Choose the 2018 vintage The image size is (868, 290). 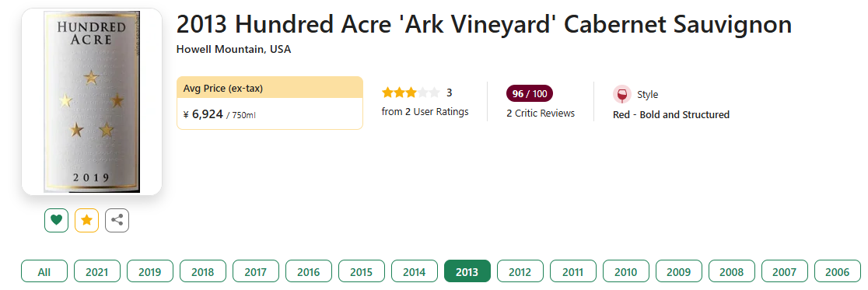tap(202, 271)
